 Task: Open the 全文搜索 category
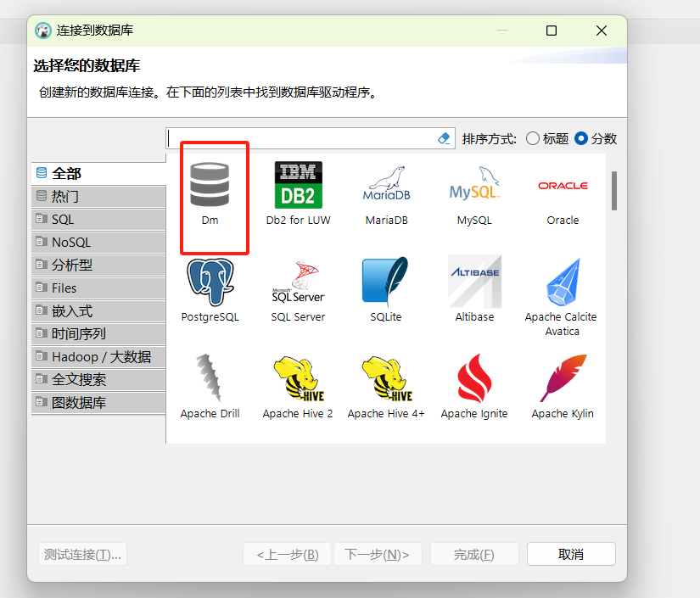tap(98, 380)
